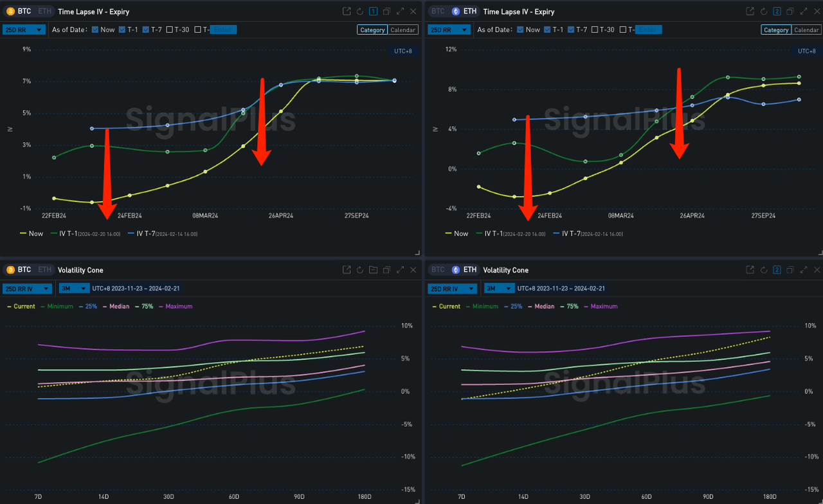Enable T-30 checkbox in BTC Time Lapse panel
This screenshot has height=504, width=823.
coord(170,30)
